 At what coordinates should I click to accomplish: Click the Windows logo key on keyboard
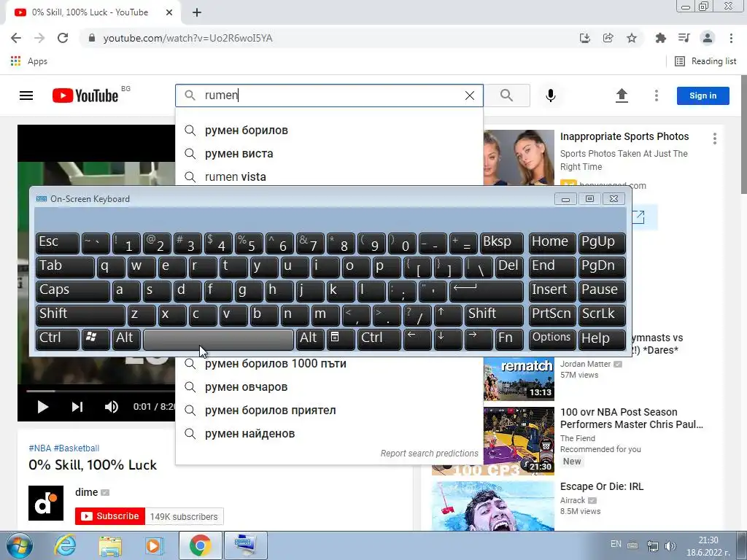pyautogui.click(x=96, y=338)
